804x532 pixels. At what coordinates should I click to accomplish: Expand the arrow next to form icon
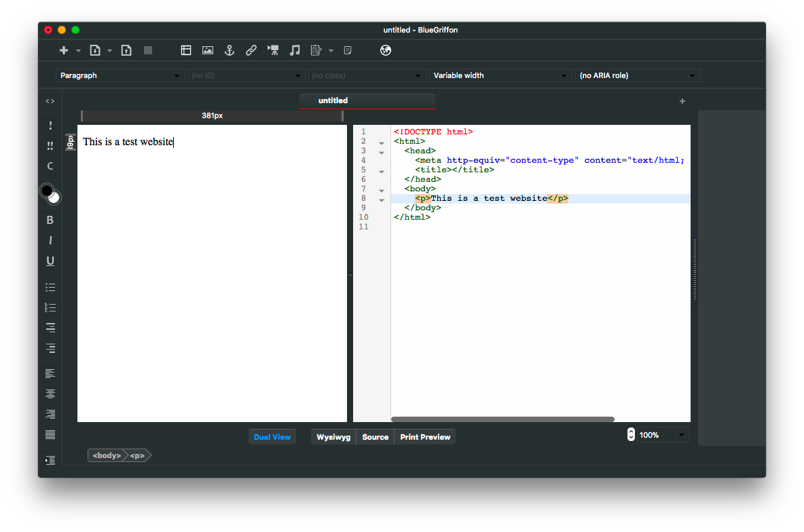pyautogui.click(x=331, y=51)
